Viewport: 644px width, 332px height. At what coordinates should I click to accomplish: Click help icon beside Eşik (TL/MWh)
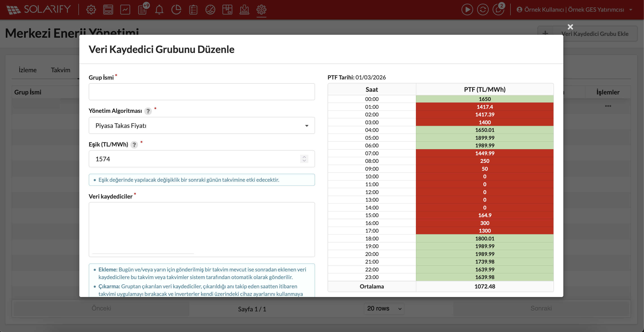[x=134, y=145]
